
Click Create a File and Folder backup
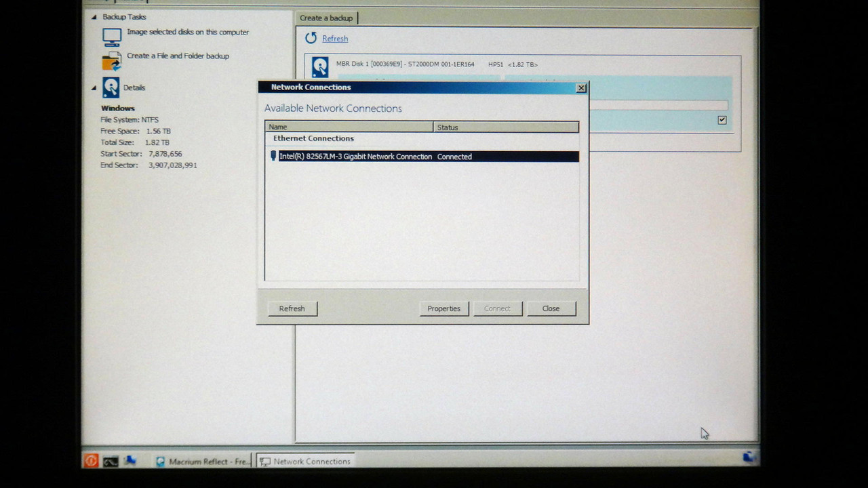[x=178, y=56]
